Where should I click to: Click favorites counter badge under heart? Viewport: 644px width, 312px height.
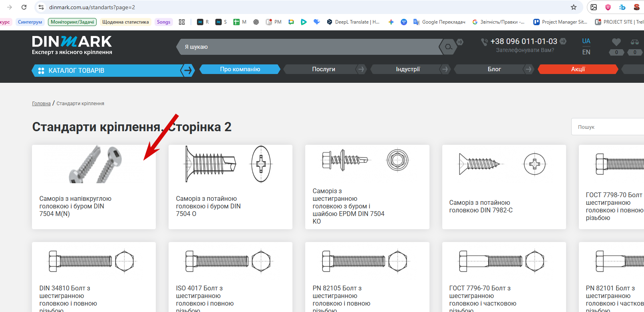(616, 52)
